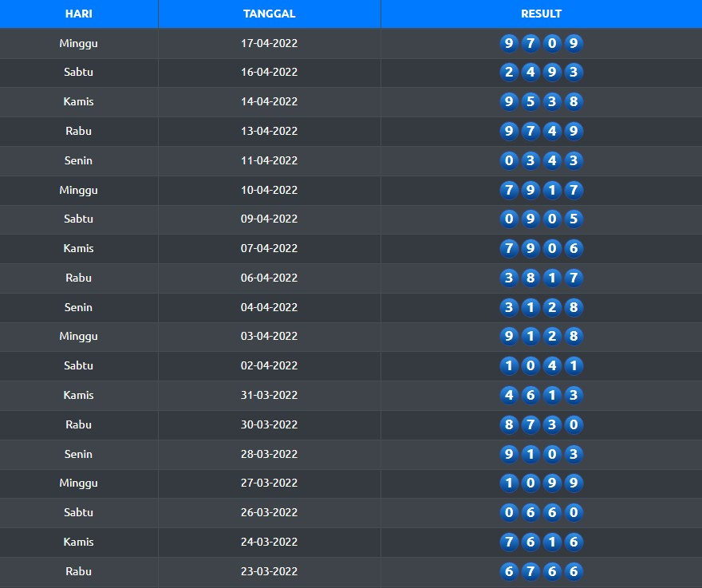702x588 pixels.
Task: Select the date 26-03-2022
Action: click(269, 513)
